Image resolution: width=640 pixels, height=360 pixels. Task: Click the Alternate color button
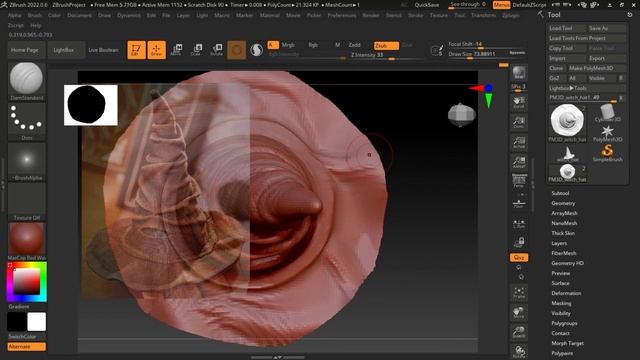click(x=27, y=347)
